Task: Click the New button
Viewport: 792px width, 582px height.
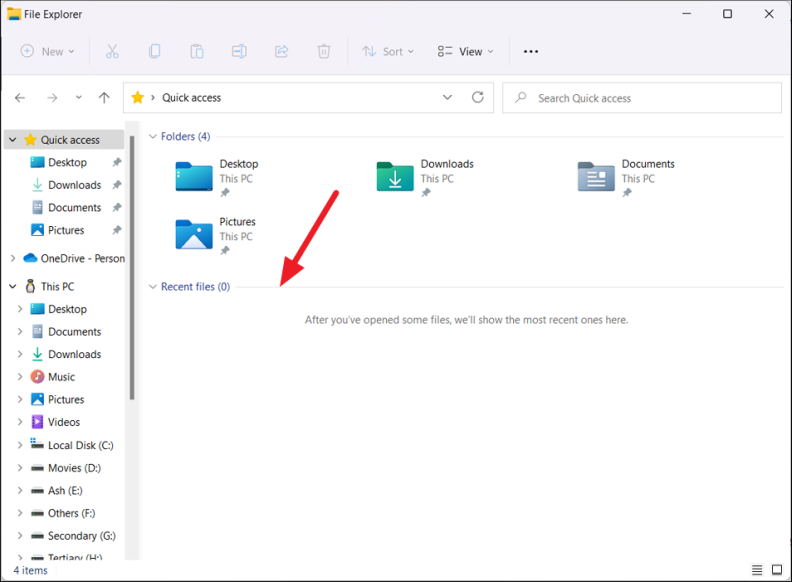Action: pos(47,51)
